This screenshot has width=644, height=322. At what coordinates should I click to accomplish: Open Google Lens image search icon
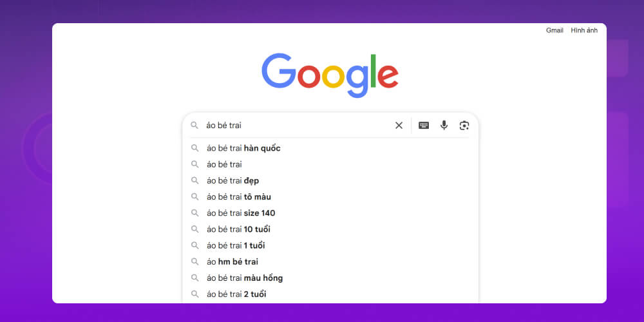pos(464,126)
